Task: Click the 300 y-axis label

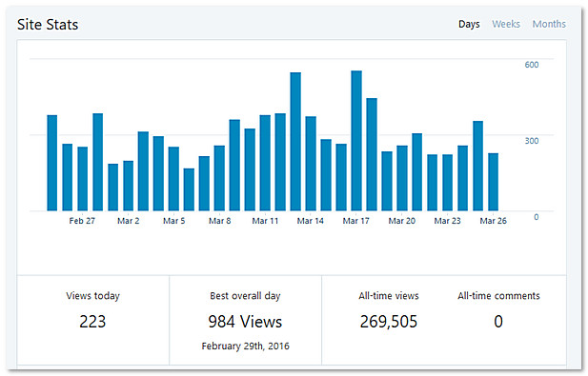Action: [x=532, y=141]
